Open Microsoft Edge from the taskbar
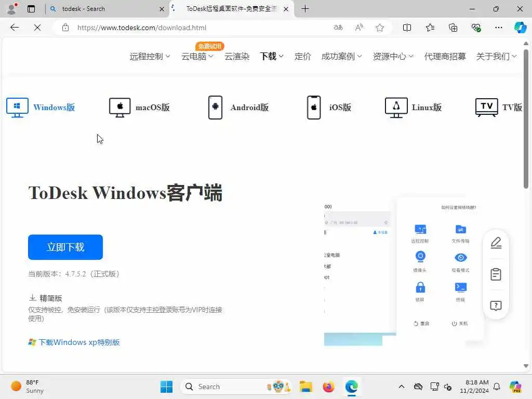This screenshot has height=399, width=532. (x=352, y=387)
